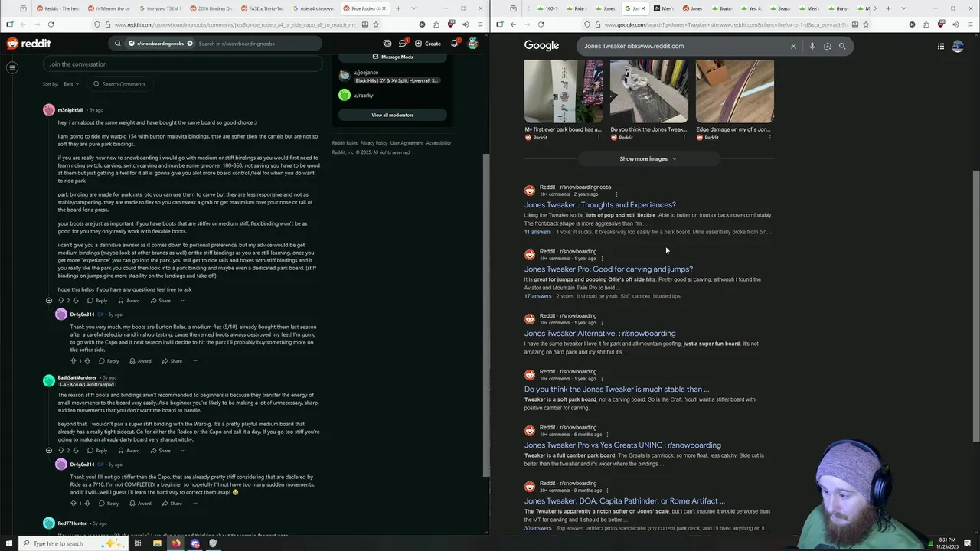Screen dimensions: 980x551
Task: Remove r/snowboardingnoobs search filter chip
Action: click(190, 44)
